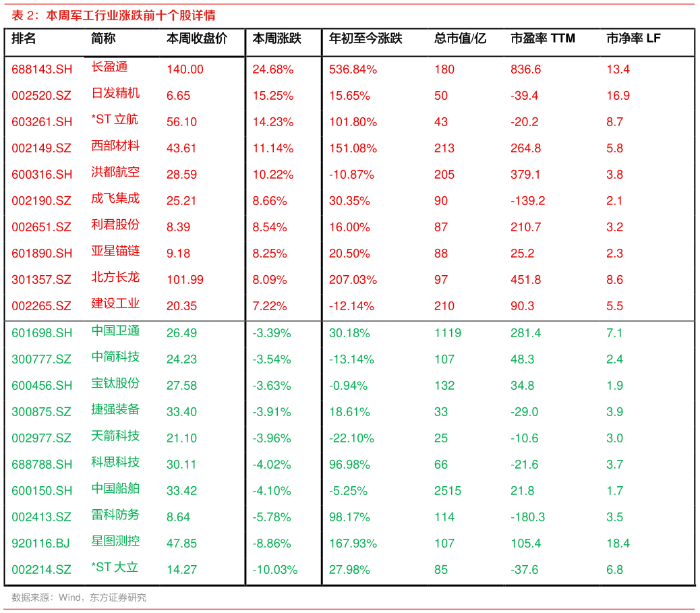Viewport: 700px width, 613px height.
Task: Click the P/E value -139.2
Action: tap(528, 201)
